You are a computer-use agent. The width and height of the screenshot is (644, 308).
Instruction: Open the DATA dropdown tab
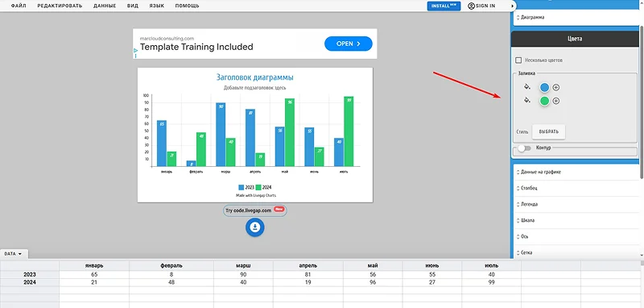coord(13,254)
